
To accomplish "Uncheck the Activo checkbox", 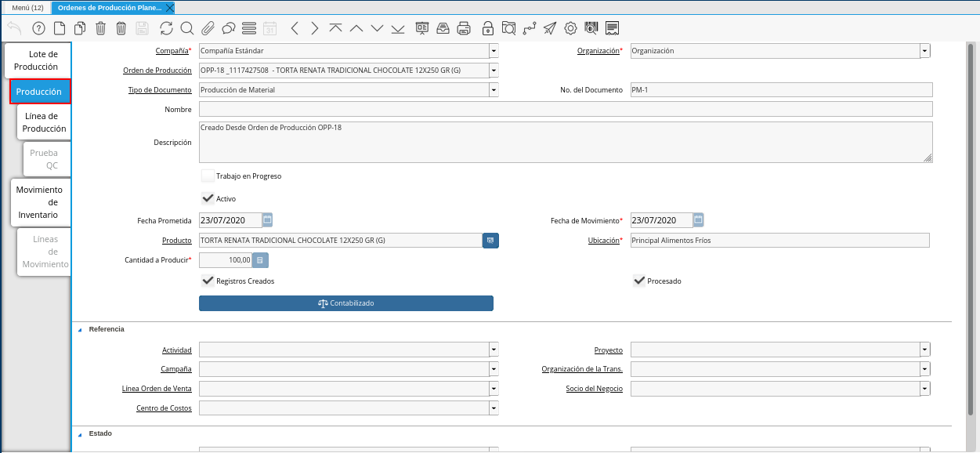I will click(208, 199).
